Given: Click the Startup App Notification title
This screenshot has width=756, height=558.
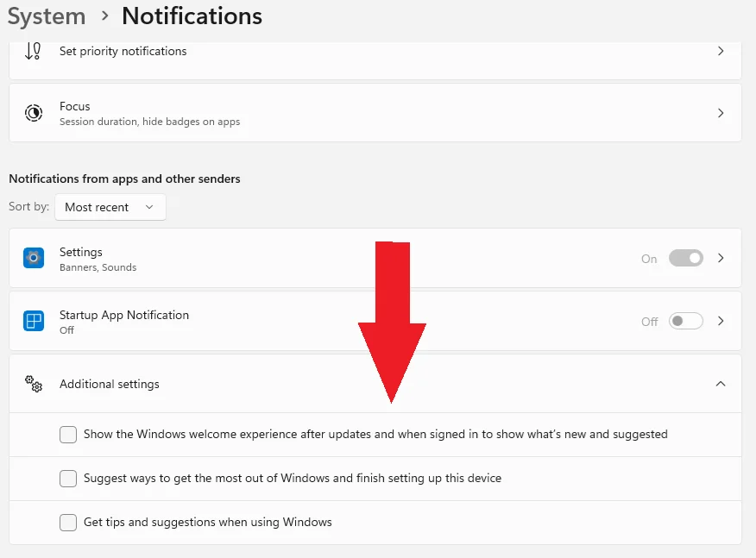Looking at the screenshot, I should [x=124, y=315].
